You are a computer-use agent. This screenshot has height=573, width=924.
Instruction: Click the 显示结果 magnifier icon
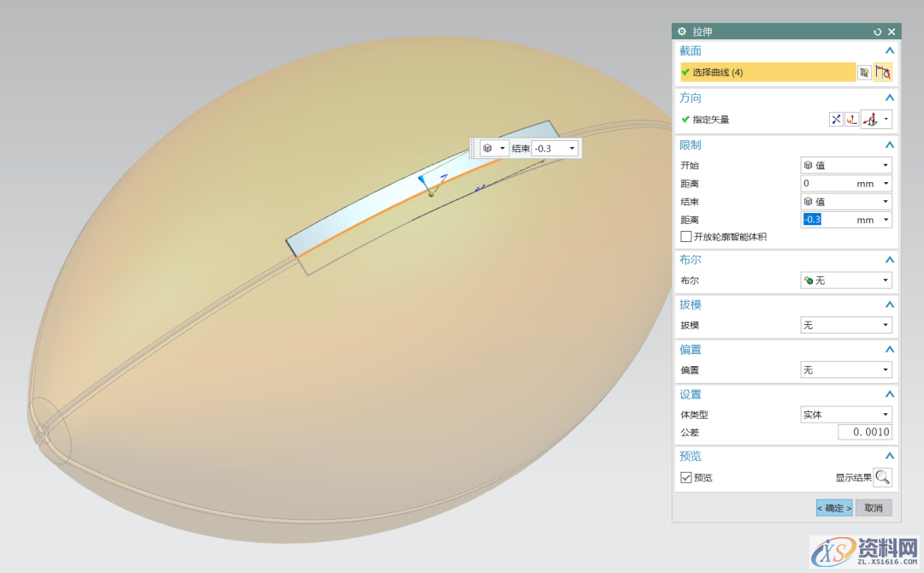click(882, 477)
